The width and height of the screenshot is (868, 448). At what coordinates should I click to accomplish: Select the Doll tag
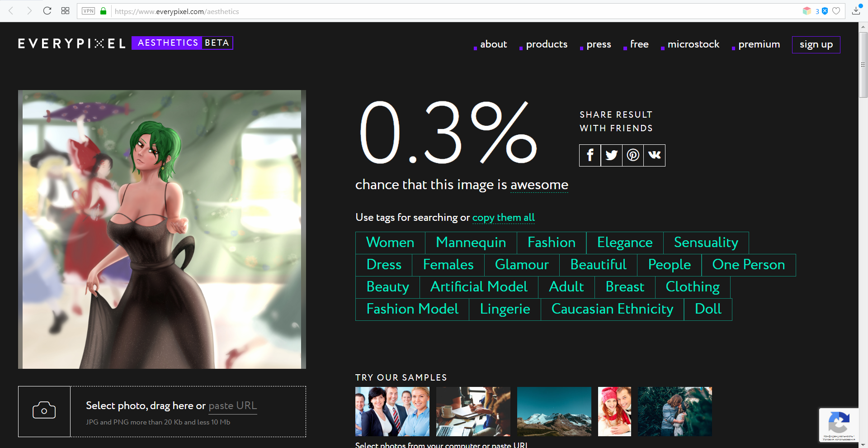pyautogui.click(x=708, y=310)
